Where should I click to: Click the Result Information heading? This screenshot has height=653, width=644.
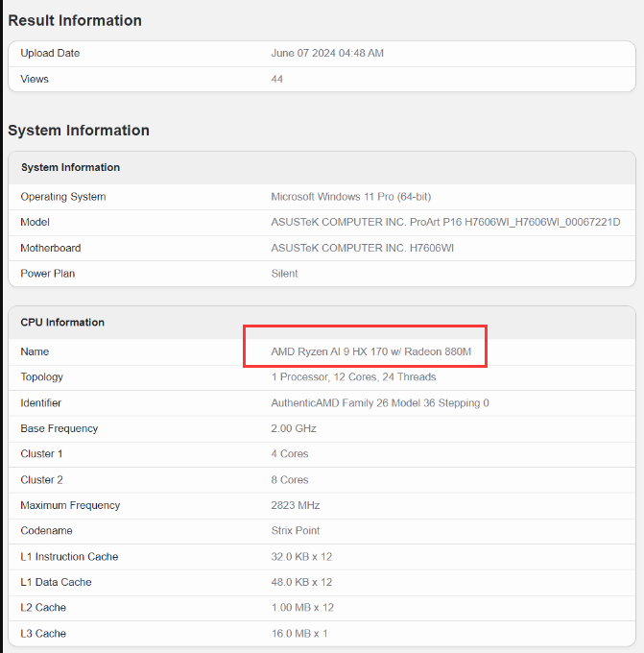pyautogui.click(x=75, y=20)
